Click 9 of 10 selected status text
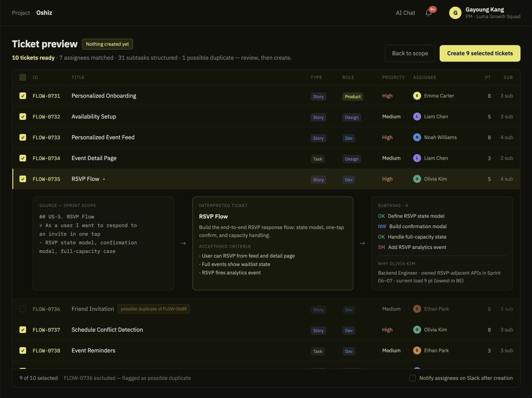 point(38,378)
